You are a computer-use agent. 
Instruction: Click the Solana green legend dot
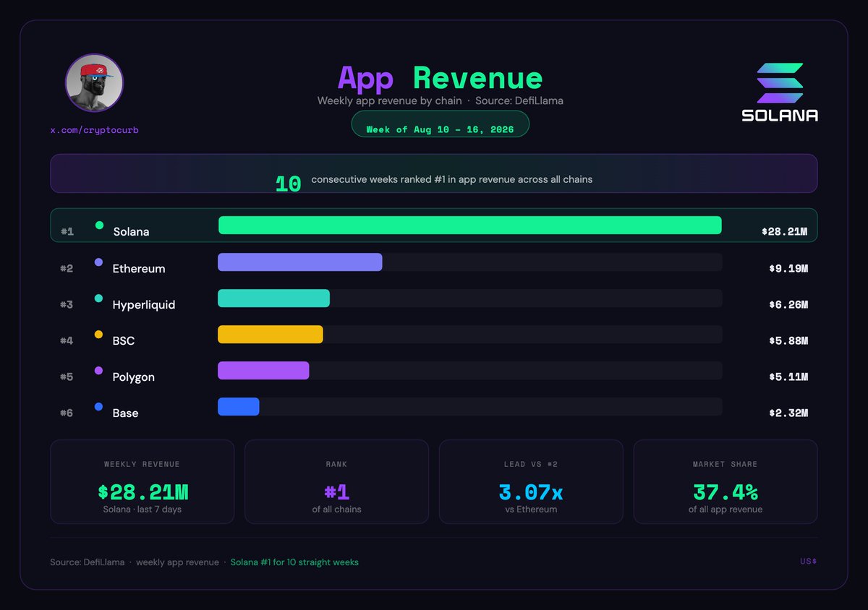tap(99, 225)
